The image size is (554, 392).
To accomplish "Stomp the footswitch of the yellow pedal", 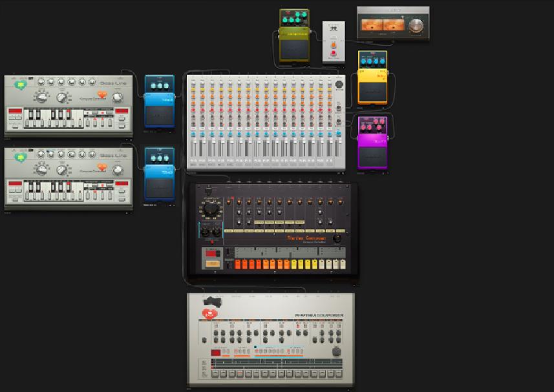I will coord(372,92).
